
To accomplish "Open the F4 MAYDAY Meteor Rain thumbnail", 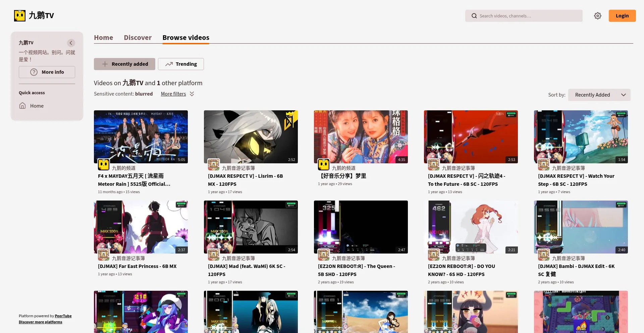I will click(141, 137).
